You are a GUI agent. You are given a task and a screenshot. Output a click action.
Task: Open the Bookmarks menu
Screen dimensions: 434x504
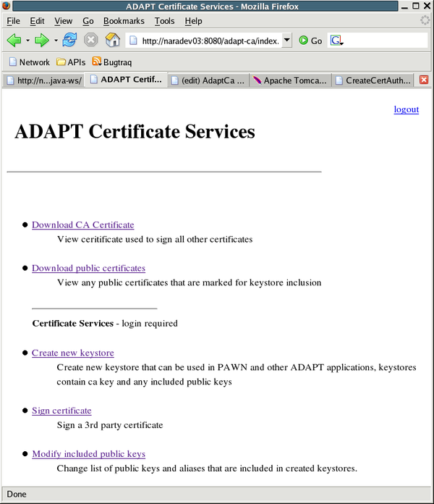pyautogui.click(x=124, y=21)
